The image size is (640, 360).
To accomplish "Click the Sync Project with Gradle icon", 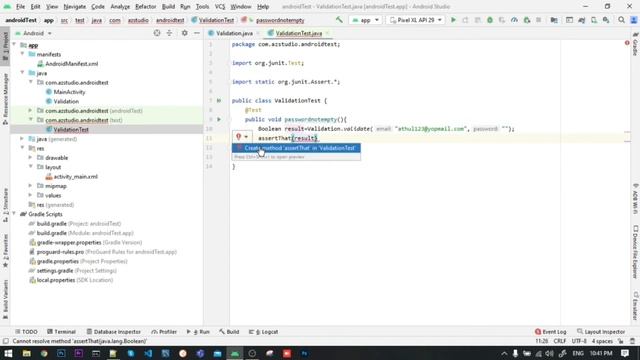I will click(x=582, y=20).
